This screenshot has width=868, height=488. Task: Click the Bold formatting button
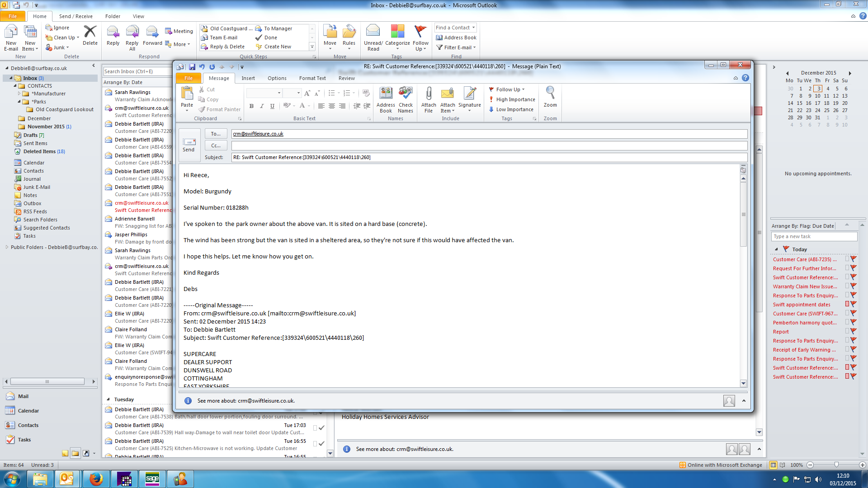tap(251, 106)
